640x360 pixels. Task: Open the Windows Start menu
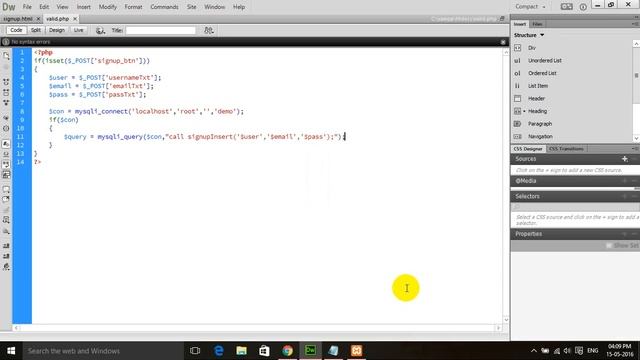pyautogui.click(x=11, y=351)
